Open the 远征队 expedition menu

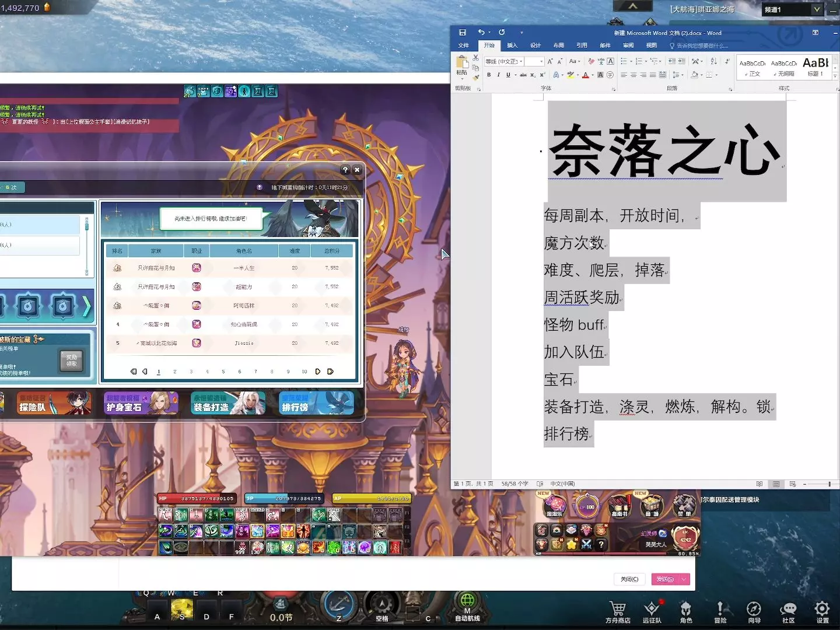pos(652,612)
